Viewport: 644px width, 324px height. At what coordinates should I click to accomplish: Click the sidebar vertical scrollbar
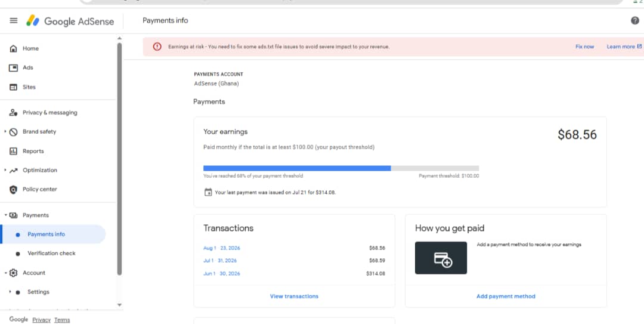119,159
